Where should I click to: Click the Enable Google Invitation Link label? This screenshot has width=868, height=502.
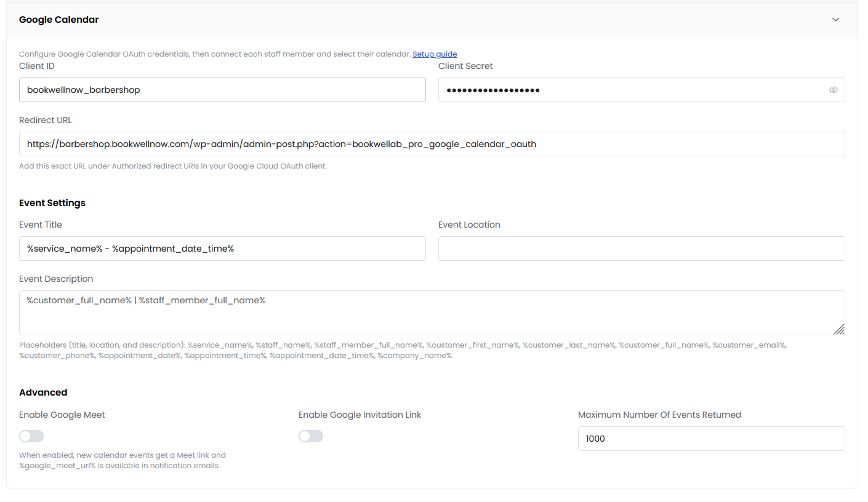click(x=360, y=415)
